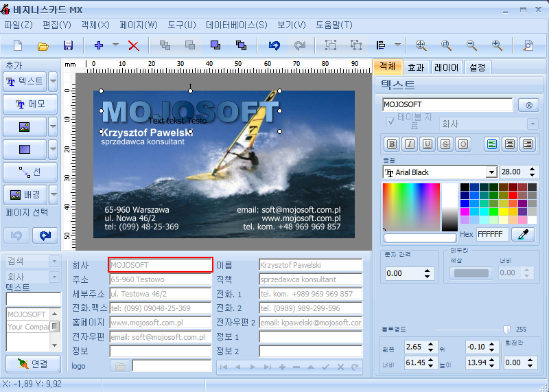Click the 텍스트 add button
Image resolution: width=549 pixels, height=392 pixels.
pos(25,81)
